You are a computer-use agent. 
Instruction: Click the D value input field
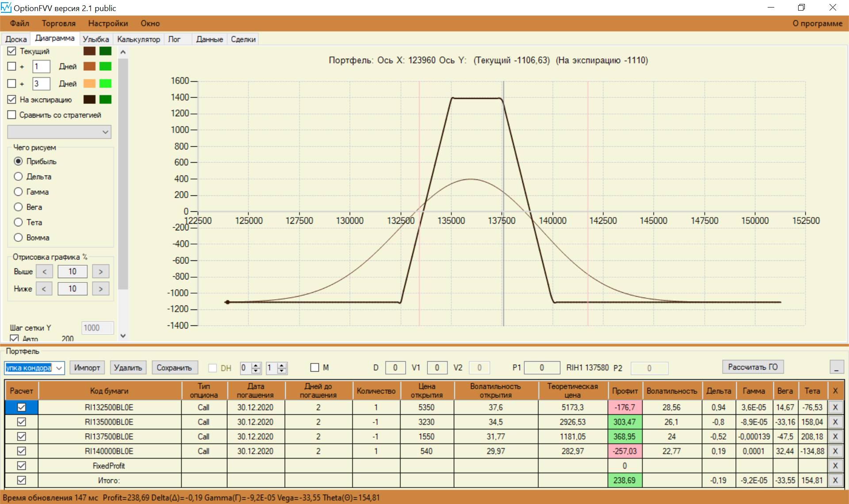click(395, 368)
